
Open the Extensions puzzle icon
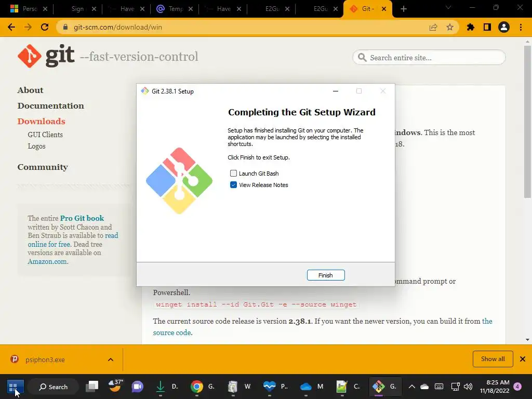pyautogui.click(x=471, y=27)
